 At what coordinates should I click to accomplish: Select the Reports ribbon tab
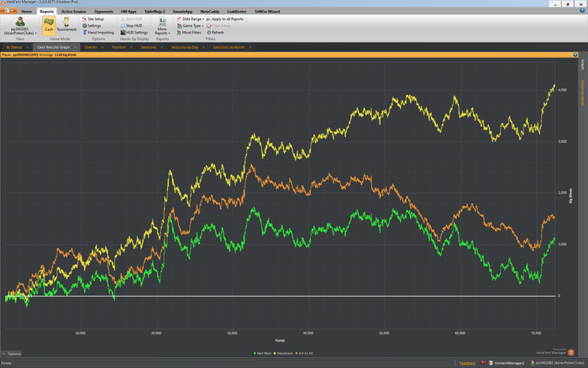[x=47, y=12]
